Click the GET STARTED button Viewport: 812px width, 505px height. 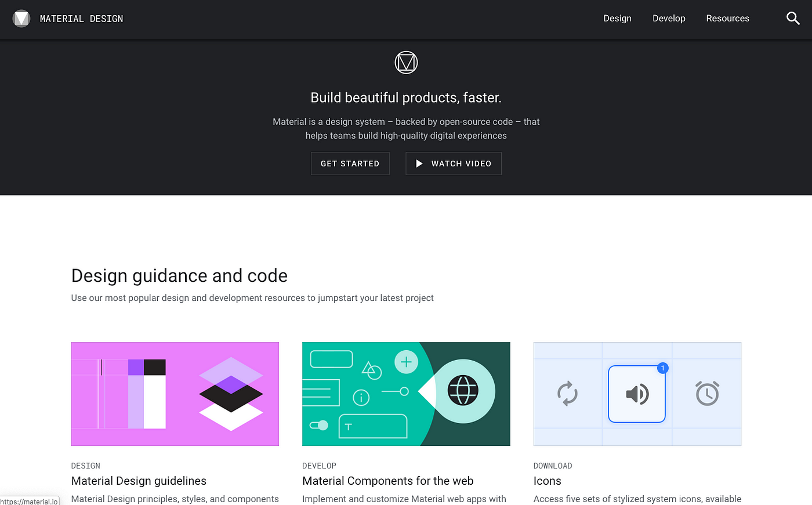[x=350, y=164]
